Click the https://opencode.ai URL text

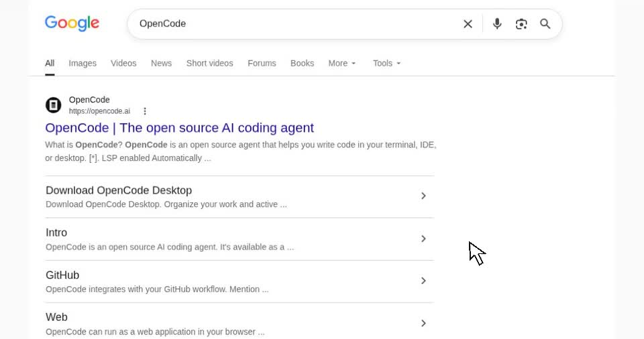[x=99, y=111]
